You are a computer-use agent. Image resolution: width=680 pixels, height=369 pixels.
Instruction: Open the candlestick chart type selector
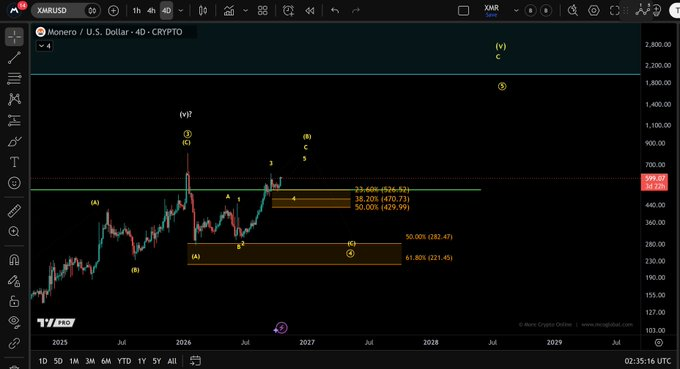tap(203, 10)
